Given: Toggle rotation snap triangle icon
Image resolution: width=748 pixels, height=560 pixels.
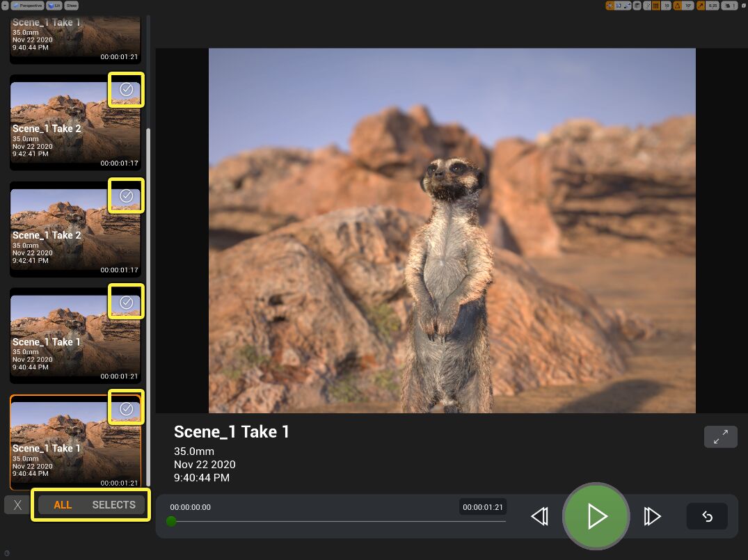Looking at the screenshot, I should 678,6.
